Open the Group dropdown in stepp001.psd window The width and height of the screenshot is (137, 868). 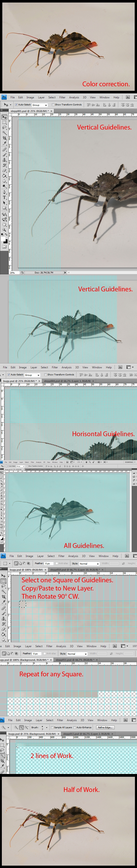tap(40, 105)
